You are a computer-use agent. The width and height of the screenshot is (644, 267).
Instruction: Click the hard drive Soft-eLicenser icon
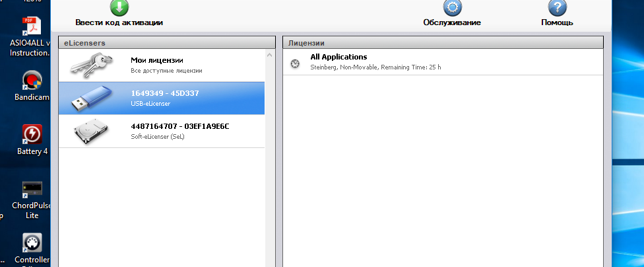tap(92, 132)
